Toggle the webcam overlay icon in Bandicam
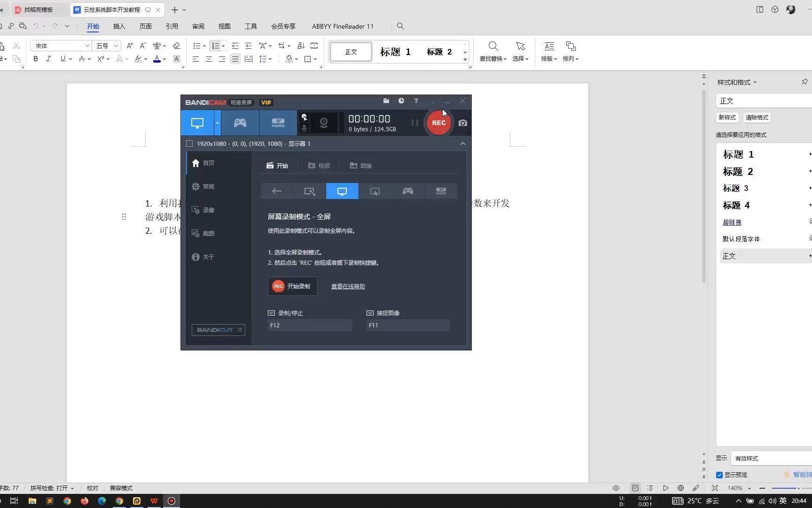Viewport: 812px width, 508px height. [324, 123]
